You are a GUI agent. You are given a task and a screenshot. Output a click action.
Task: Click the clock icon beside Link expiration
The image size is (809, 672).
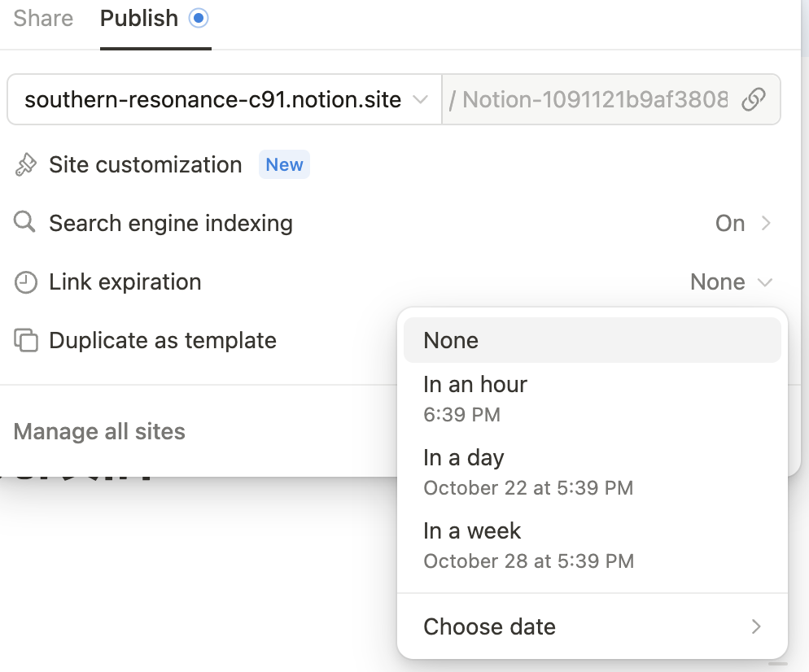[x=26, y=282]
